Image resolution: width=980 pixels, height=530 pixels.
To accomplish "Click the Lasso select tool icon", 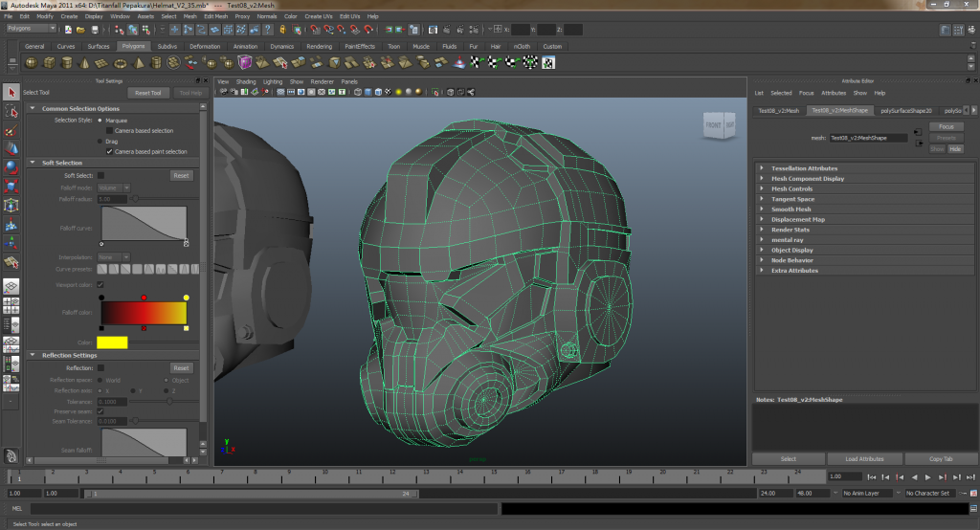I will click(x=11, y=112).
